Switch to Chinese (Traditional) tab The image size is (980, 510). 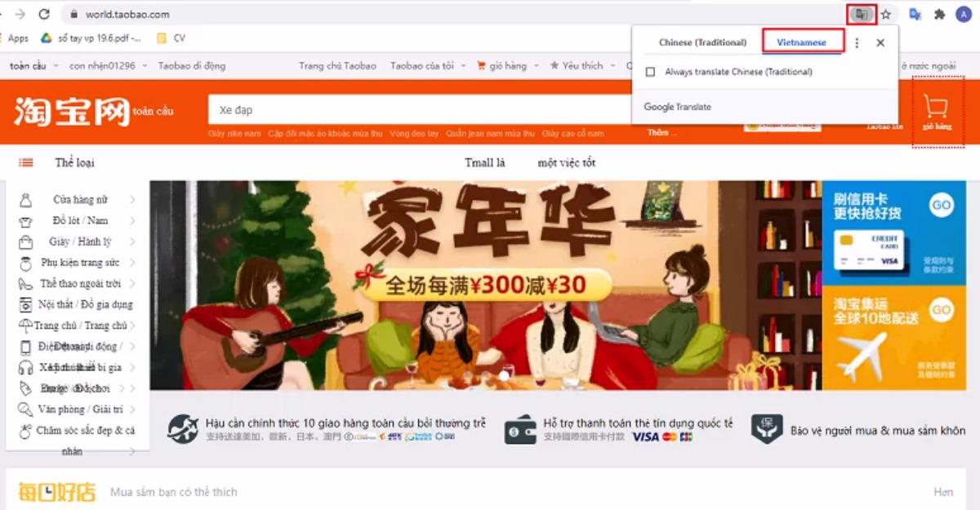pyautogui.click(x=702, y=42)
